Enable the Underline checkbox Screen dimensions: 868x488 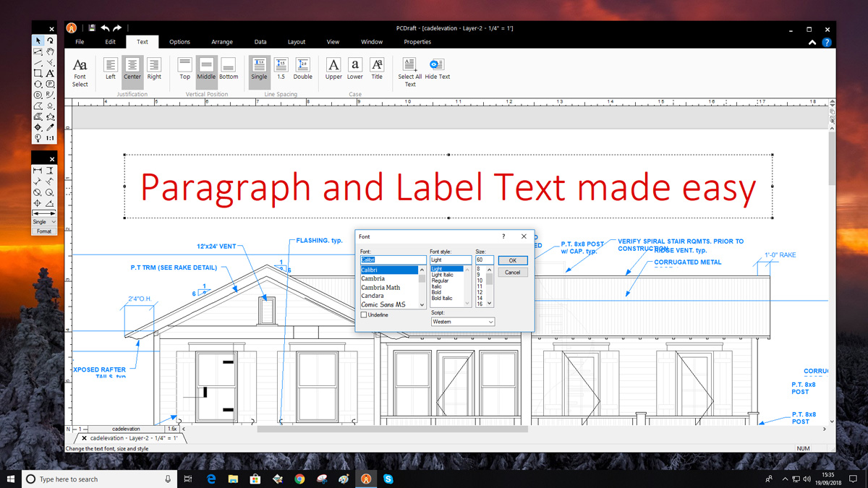pyautogui.click(x=364, y=315)
